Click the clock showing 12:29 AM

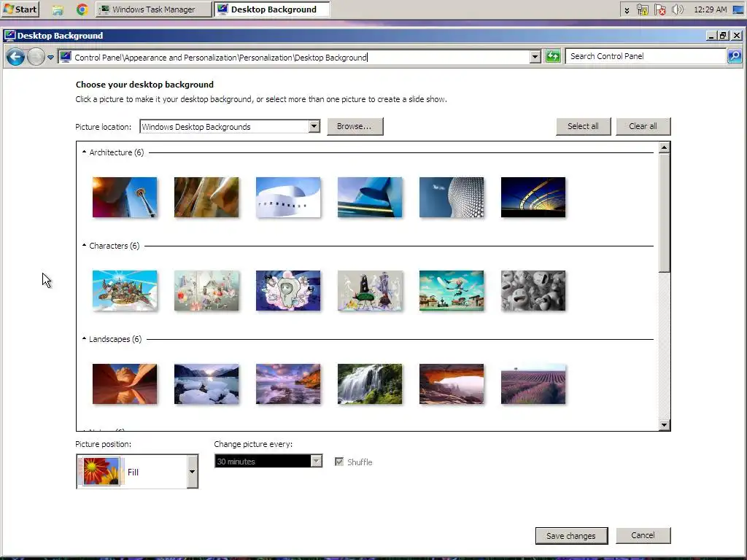710,9
